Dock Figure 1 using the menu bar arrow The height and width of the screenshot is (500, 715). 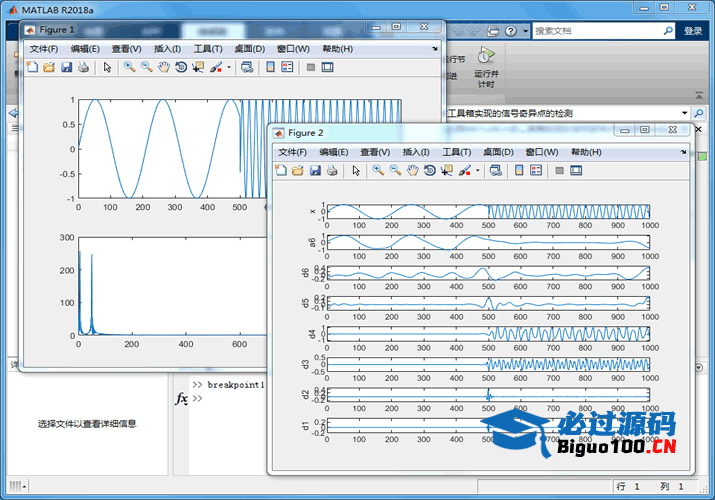(435, 49)
